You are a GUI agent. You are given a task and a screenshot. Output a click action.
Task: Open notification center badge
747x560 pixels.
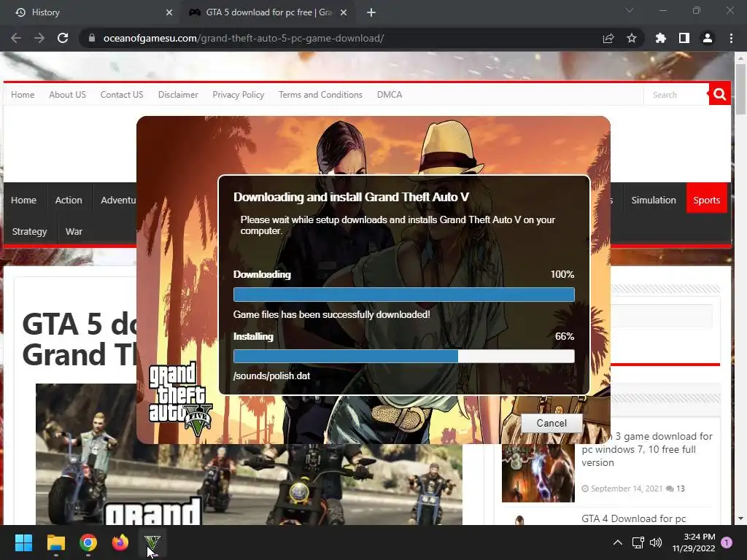[727, 542]
